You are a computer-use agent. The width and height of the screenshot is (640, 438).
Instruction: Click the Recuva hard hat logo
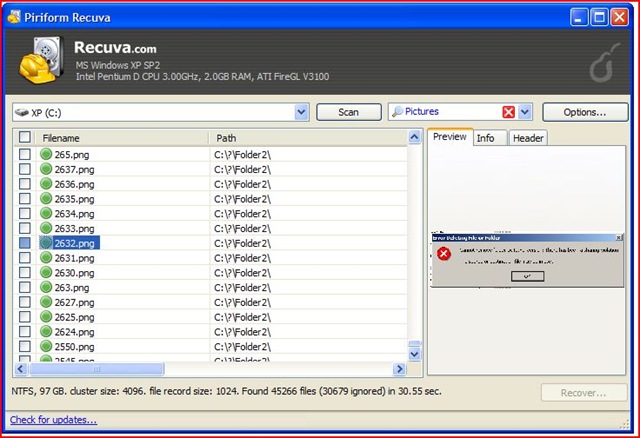[41, 60]
